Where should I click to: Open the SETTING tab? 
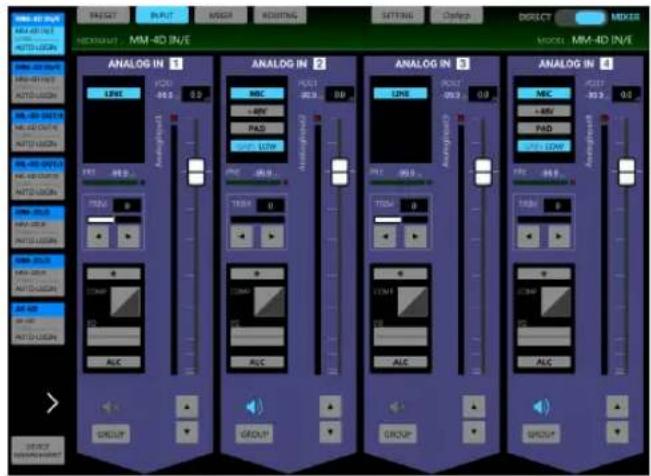click(x=398, y=16)
